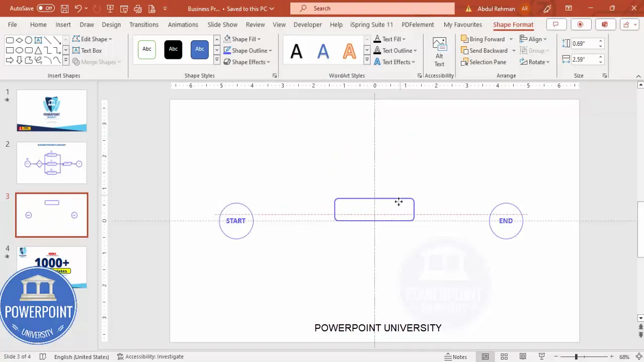Customize Quick Access Toolbar dropdown
This screenshot has width=644, height=362.
coord(165,9)
